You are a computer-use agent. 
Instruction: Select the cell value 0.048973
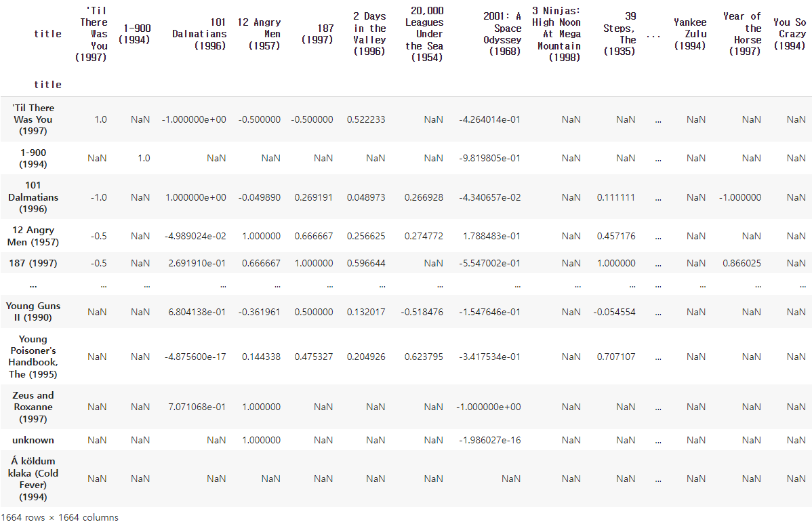pos(366,197)
